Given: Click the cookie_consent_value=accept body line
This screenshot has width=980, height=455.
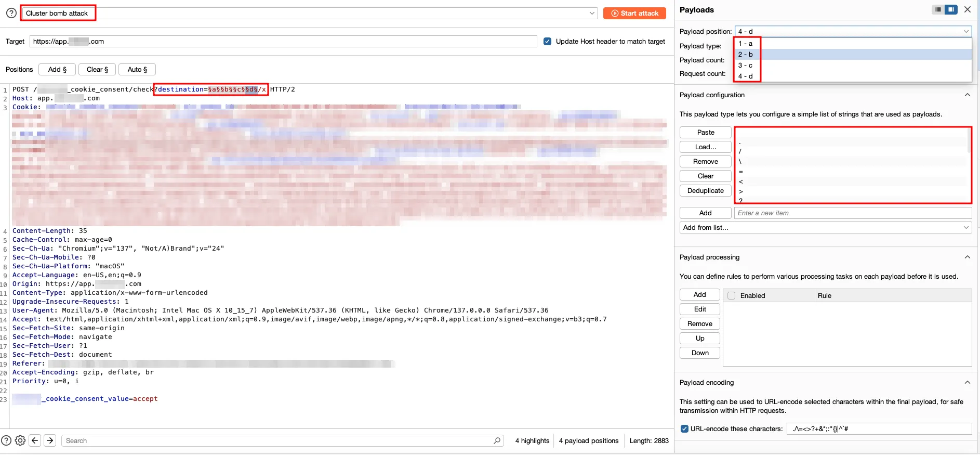Looking at the screenshot, I should 85,399.
